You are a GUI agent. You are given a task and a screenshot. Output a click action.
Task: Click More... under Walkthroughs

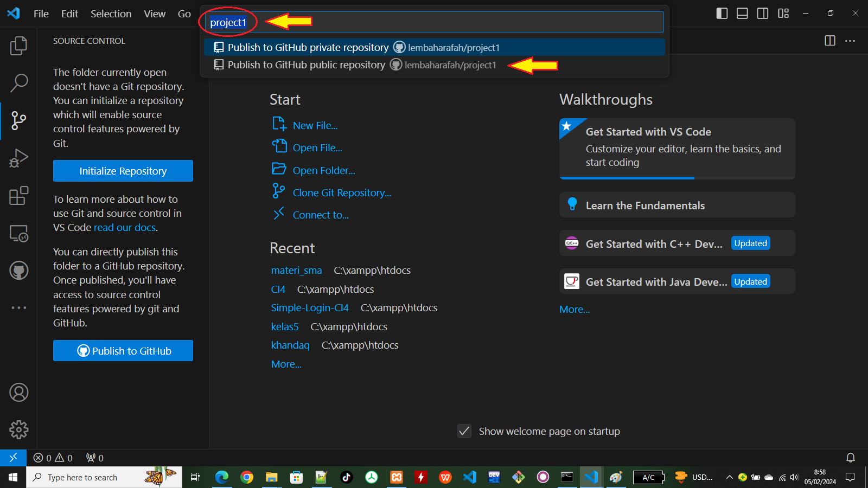(x=575, y=309)
